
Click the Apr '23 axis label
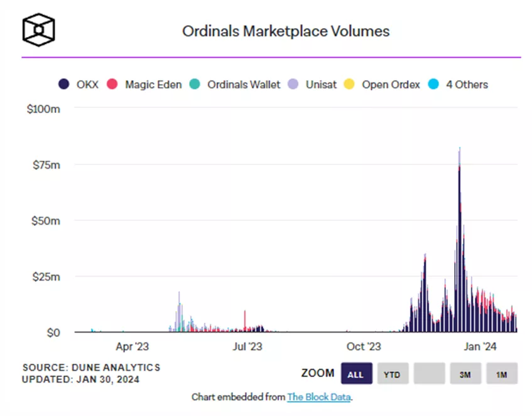point(133,346)
